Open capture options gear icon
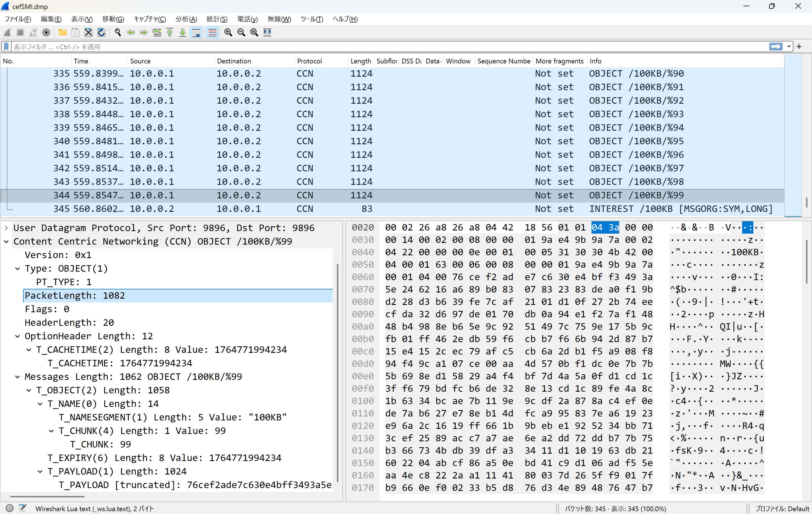 (x=46, y=32)
